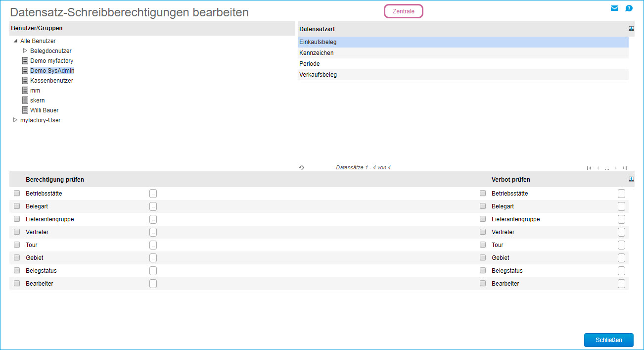Screen dimensions: 644x350
Task: Enable Belegstatus under Berechtigung prüfen
Action: click(x=17, y=270)
